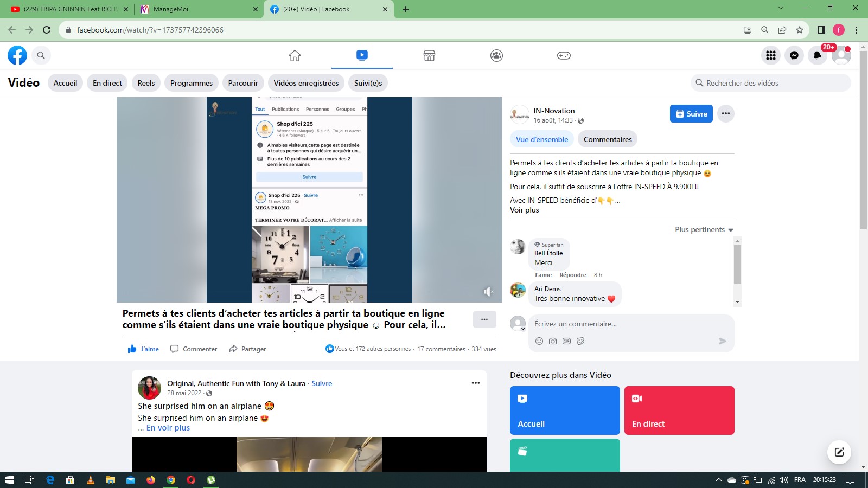The height and width of the screenshot is (488, 868).
Task: Expand the Plus pertinents comment sorting dropdown
Action: point(704,230)
